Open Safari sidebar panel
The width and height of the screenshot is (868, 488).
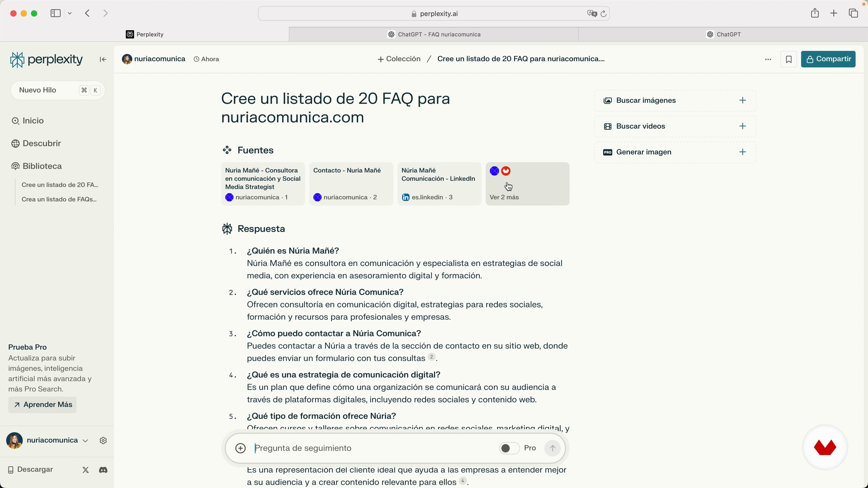coord(56,14)
